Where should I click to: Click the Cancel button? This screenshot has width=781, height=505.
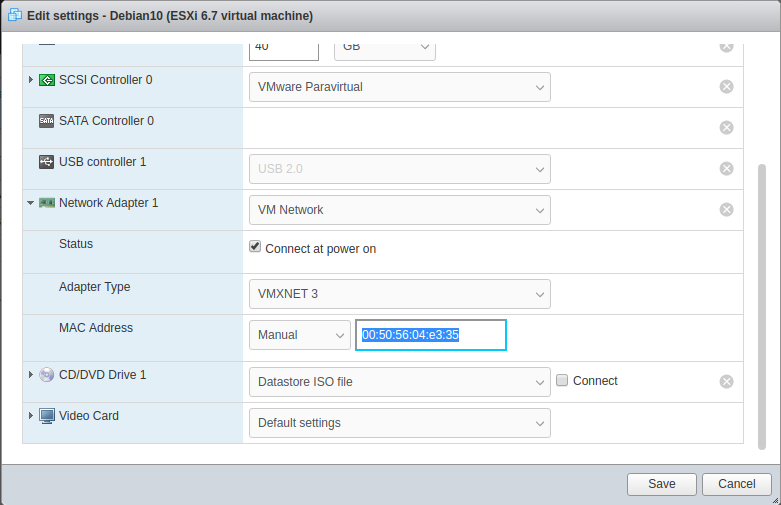click(x=736, y=484)
